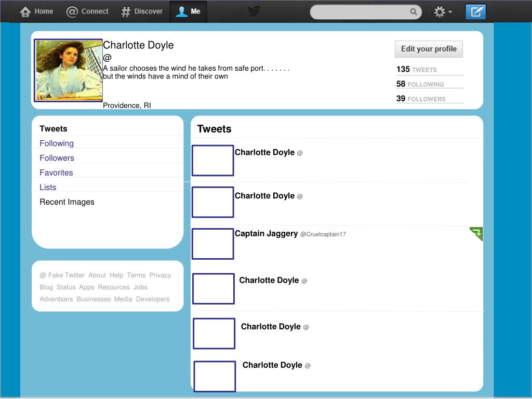
Task: Click the Discover hashtag icon
Action: click(x=126, y=11)
